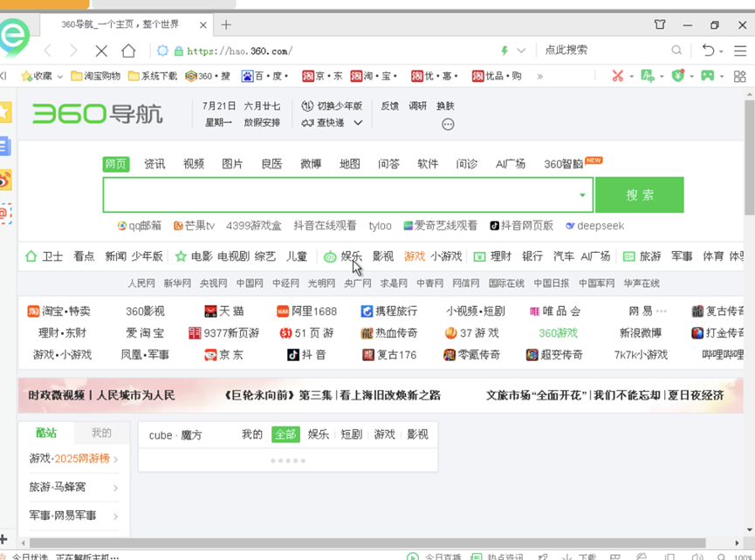Select the 全部 filter in cube 魔方
The width and height of the screenshot is (755, 560).
285,434
